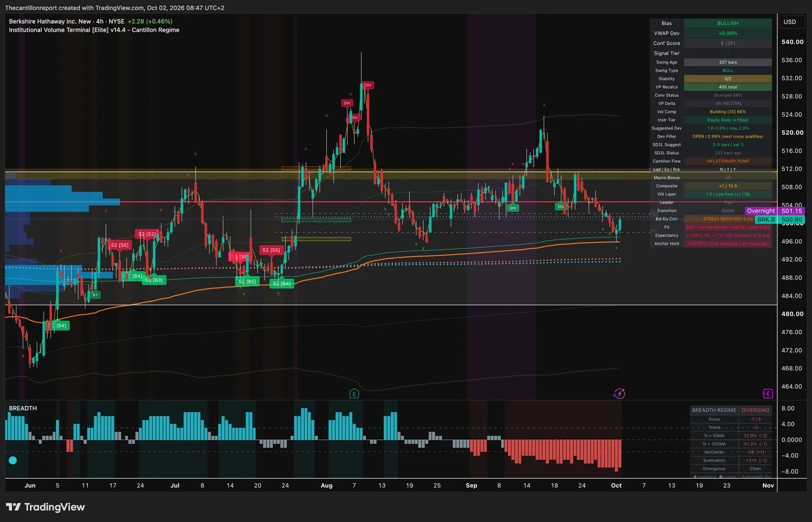
Task: Click the BULLISH bias cell
Action: tap(728, 23)
